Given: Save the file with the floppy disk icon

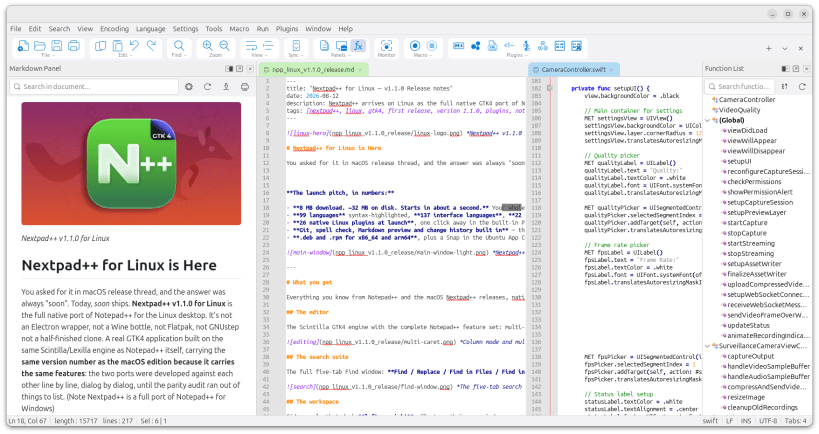Looking at the screenshot, I should [57, 46].
